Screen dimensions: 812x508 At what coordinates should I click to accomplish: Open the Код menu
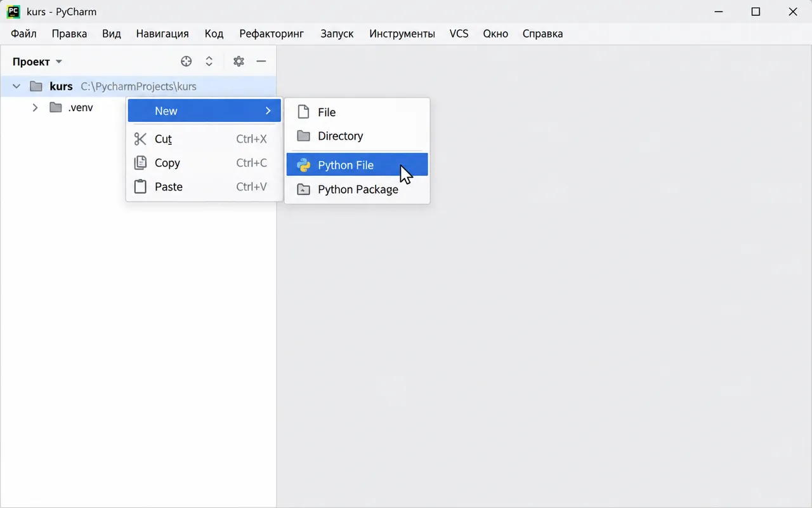click(x=214, y=34)
